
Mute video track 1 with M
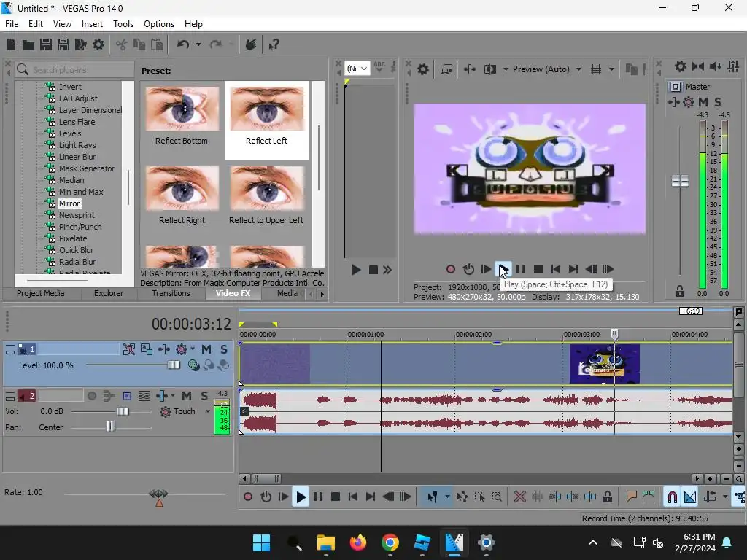tap(206, 349)
